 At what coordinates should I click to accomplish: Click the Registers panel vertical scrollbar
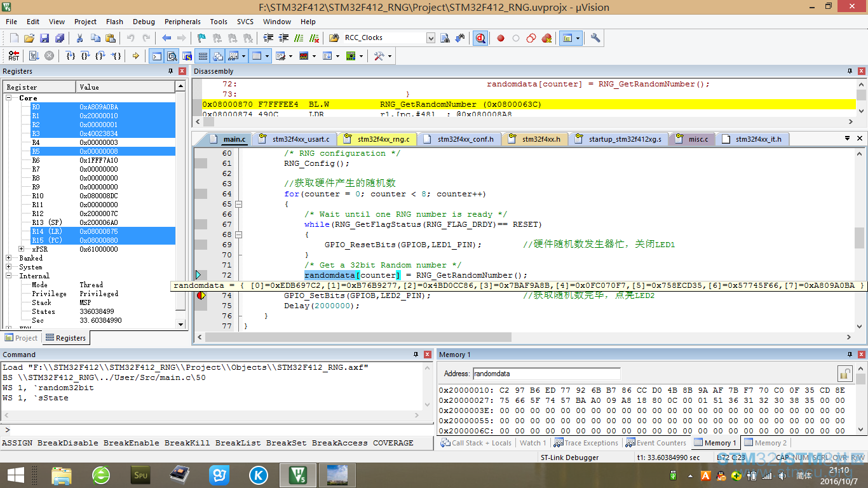point(180,204)
